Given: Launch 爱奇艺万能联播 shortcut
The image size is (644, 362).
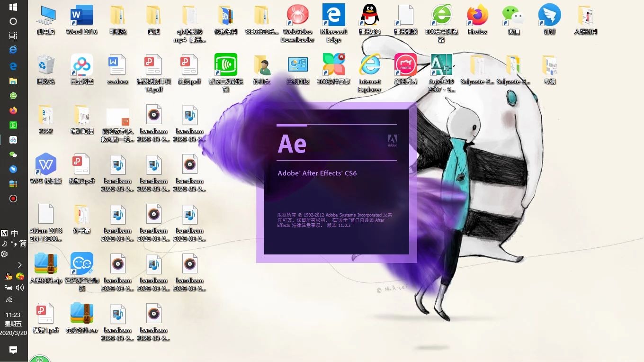Looking at the screenshot, I should click(226, 73).
